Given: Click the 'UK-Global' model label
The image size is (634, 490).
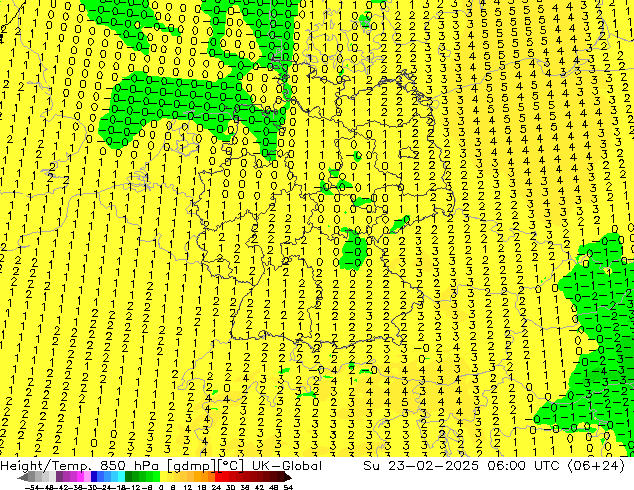Looking at the screenshot, I should pos(287,466).
